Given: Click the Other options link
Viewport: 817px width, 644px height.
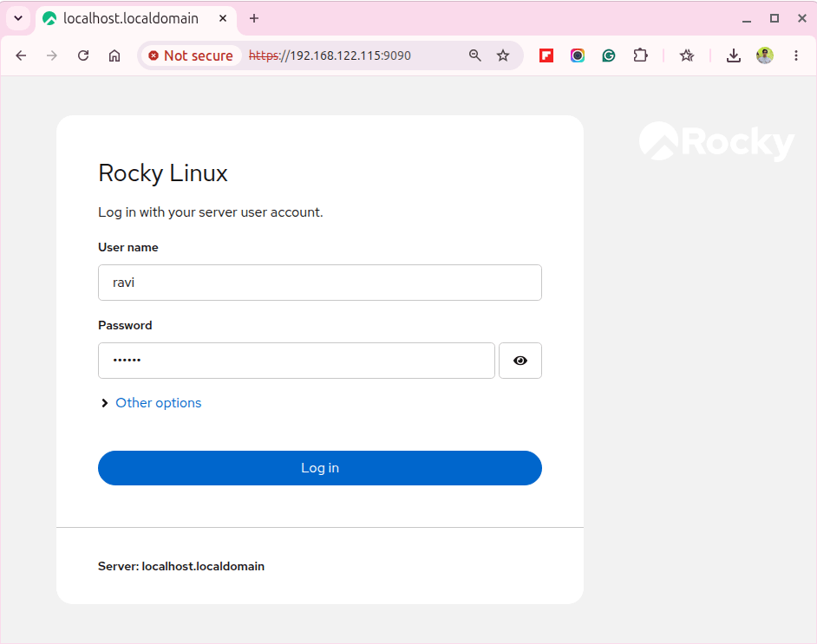Looking at the screenshot, I should pyautogui.click(x=159, y=403).
